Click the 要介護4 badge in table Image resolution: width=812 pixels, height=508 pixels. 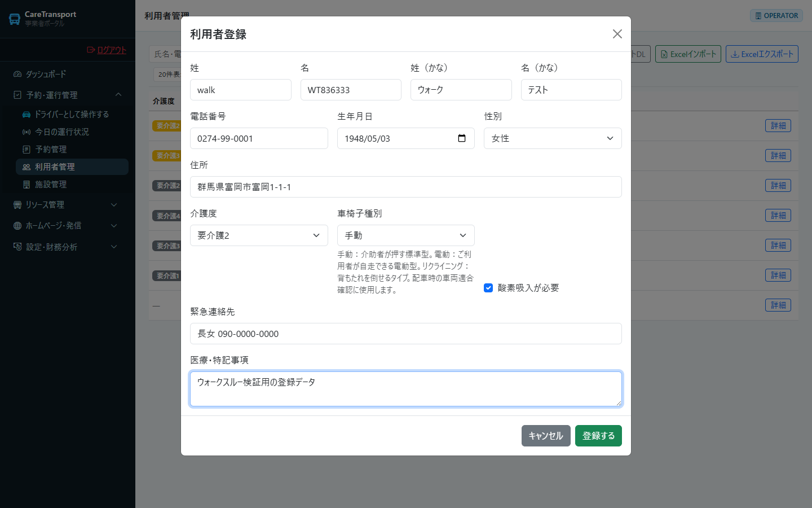(x=167, y=216)
